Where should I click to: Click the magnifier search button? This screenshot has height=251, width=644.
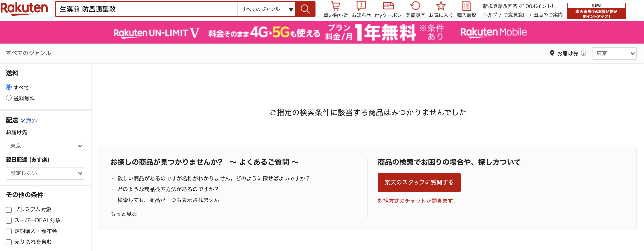[x=305, y=9]
